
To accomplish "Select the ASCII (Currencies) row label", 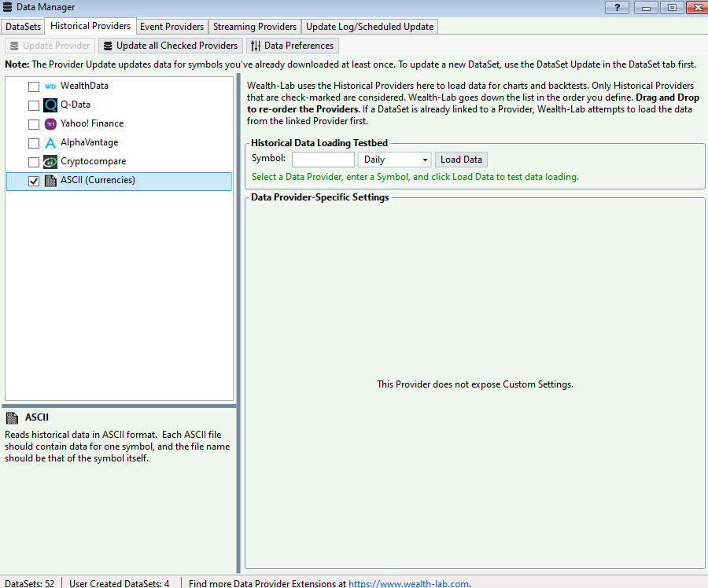I will pos(98,180).
